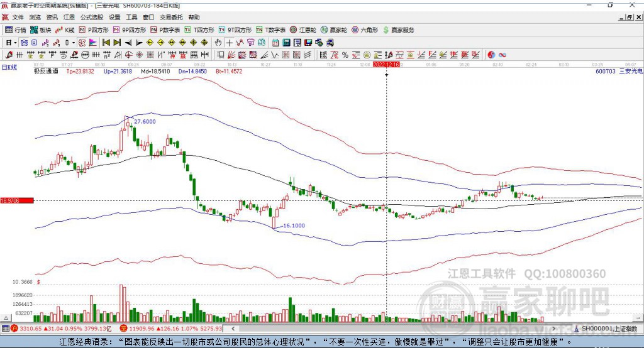Viewport: 644px width, 348px height.
Task: Expand the 日 period dropdown arrow
Action: [15, 43]
